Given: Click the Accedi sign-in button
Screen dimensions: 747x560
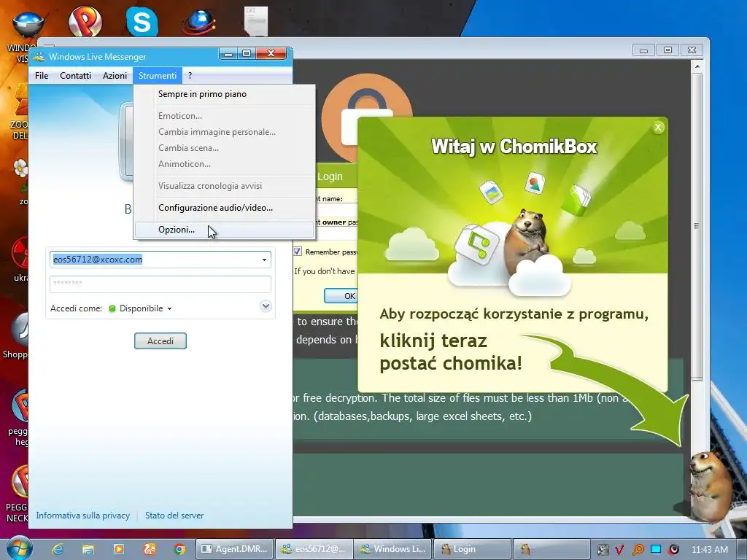Looking at the screenshot, I should pos(160,341).
